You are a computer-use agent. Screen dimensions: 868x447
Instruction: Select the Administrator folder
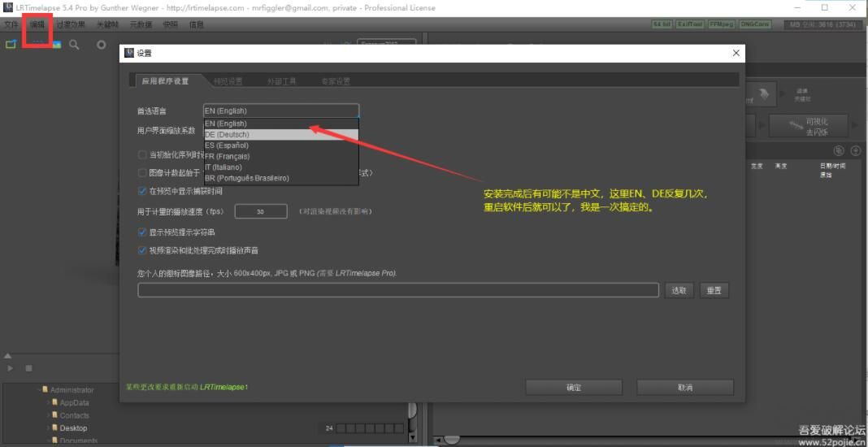click(x=72, y=390)
